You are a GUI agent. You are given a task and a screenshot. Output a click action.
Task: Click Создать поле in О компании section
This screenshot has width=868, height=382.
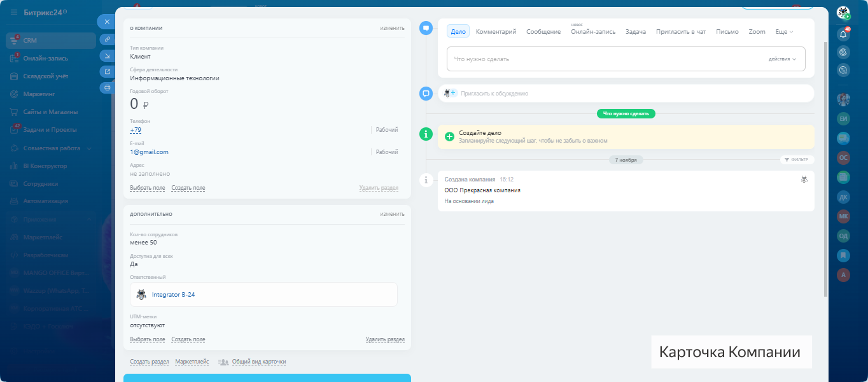click(188, 188)
